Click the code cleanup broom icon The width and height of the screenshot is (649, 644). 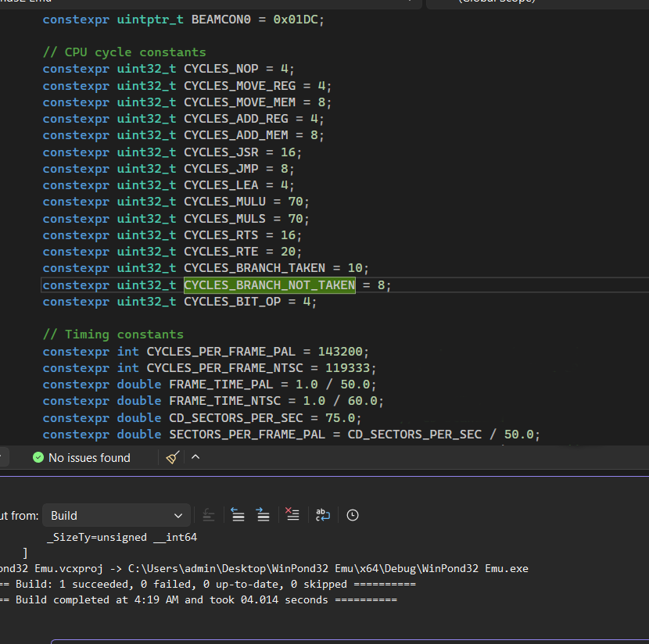click(173, 457)
